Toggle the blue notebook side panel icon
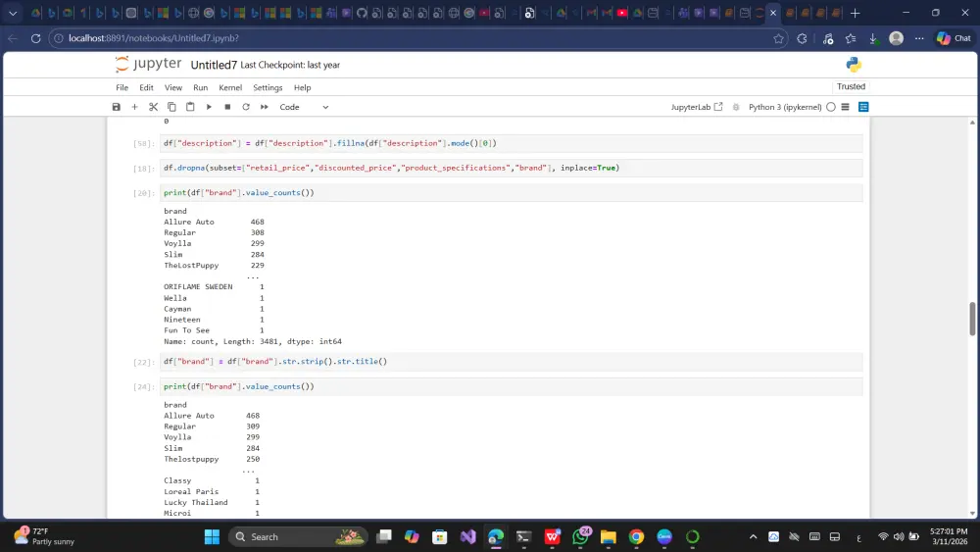 click(x=863, y=107)
